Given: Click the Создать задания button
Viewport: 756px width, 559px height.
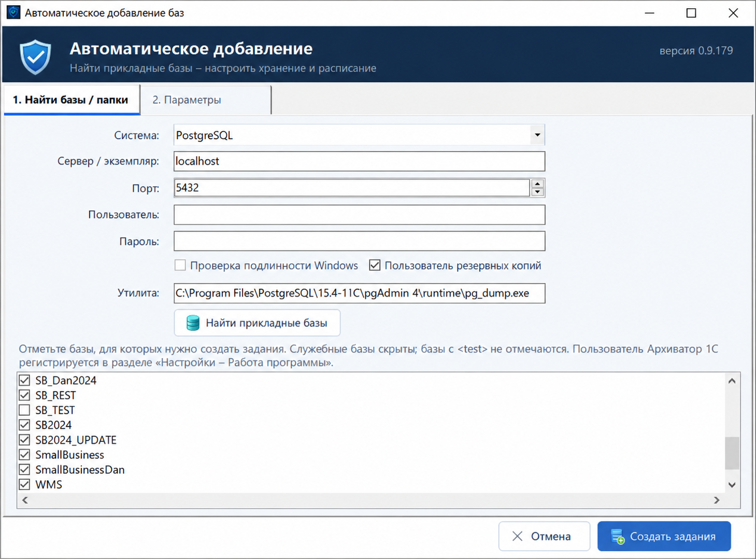Looking at the screenshot, I should click(x=664, y=536).
